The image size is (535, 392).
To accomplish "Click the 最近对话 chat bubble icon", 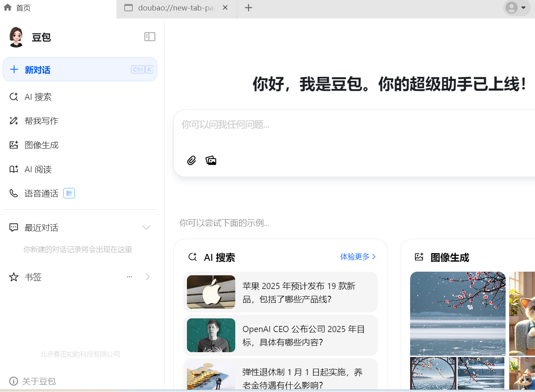I will pos(14,227).
